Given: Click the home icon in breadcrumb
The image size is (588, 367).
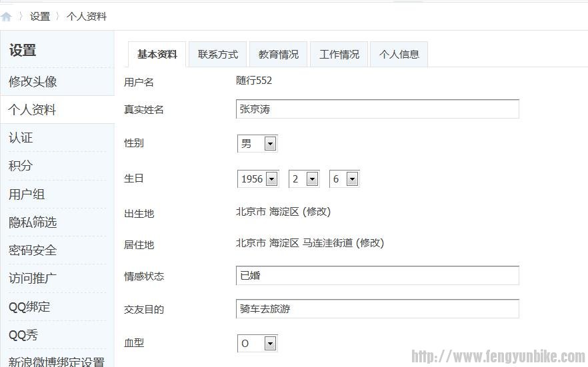Looking at the screenshot, I should coord(7,17).
